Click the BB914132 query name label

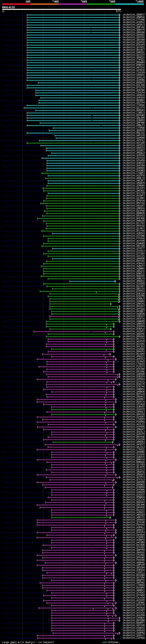coord(8,7)
